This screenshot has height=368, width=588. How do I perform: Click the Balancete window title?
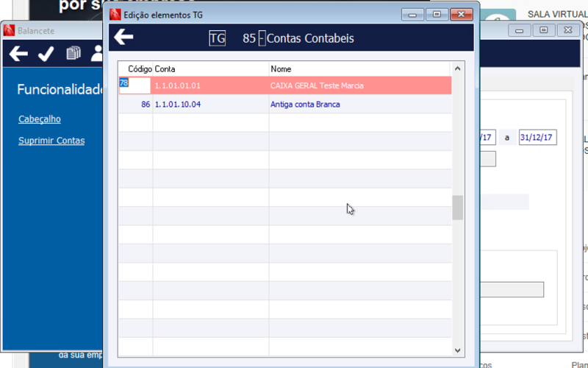coord(36,31)
